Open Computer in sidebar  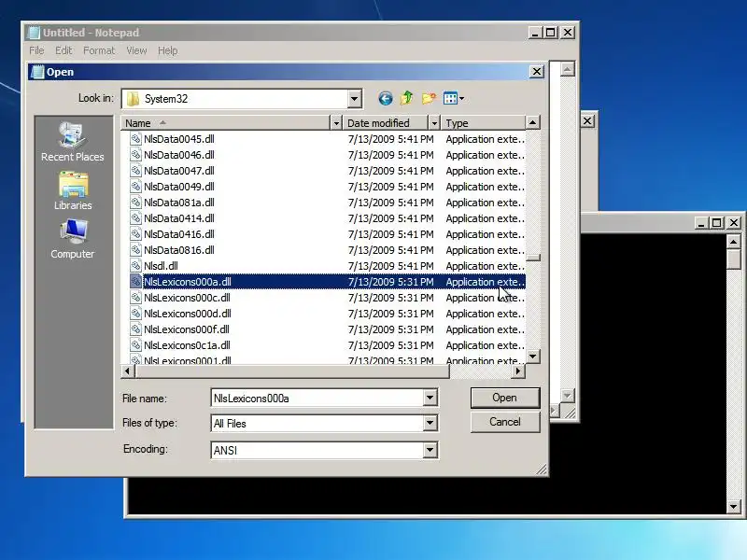(73, 239)
